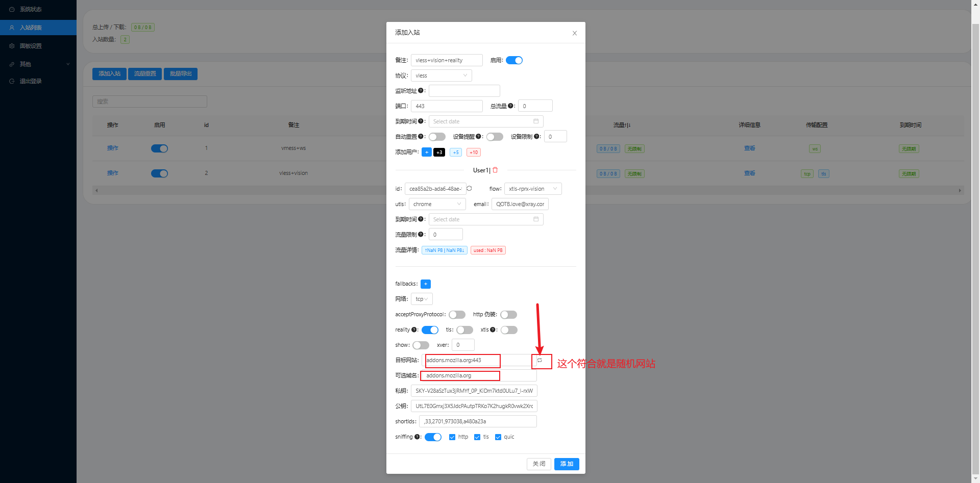Click the shortIds input field
Viewport: 980px width, 483px height.
(478, 421)
